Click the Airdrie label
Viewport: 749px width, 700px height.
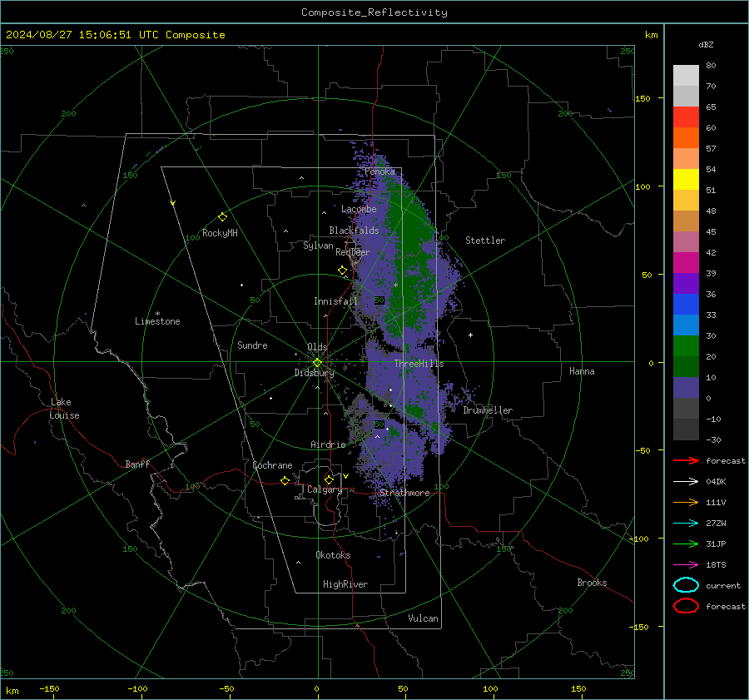328,444
